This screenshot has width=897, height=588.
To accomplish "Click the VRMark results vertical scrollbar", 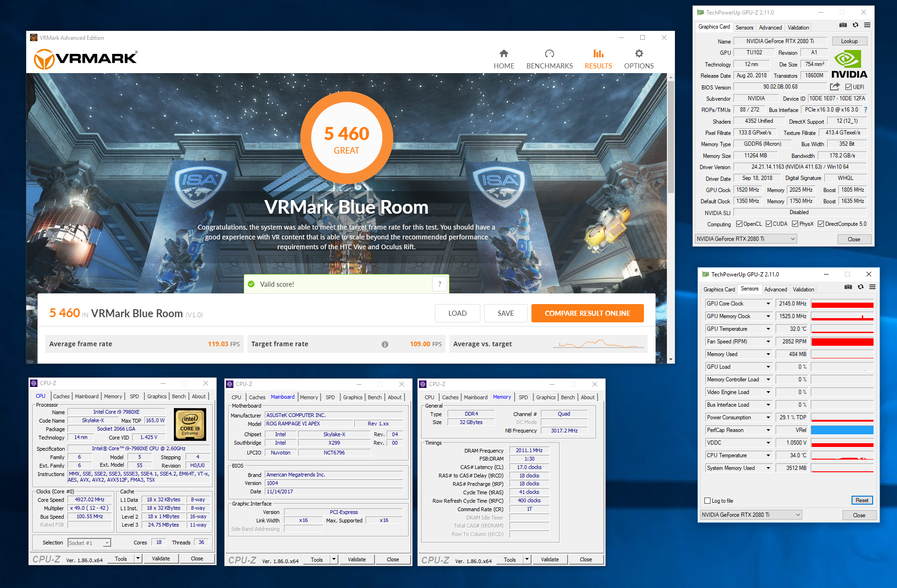I will 671,137.
